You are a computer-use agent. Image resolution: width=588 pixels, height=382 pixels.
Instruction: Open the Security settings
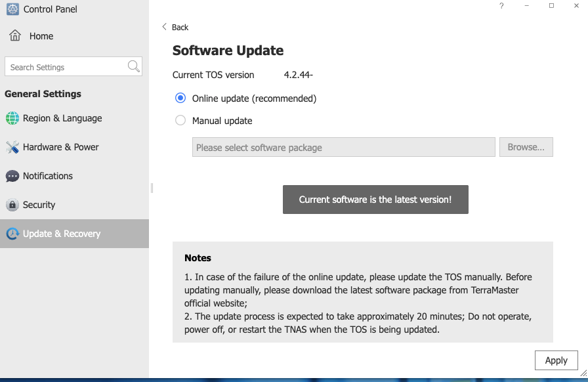pos(74,205)
